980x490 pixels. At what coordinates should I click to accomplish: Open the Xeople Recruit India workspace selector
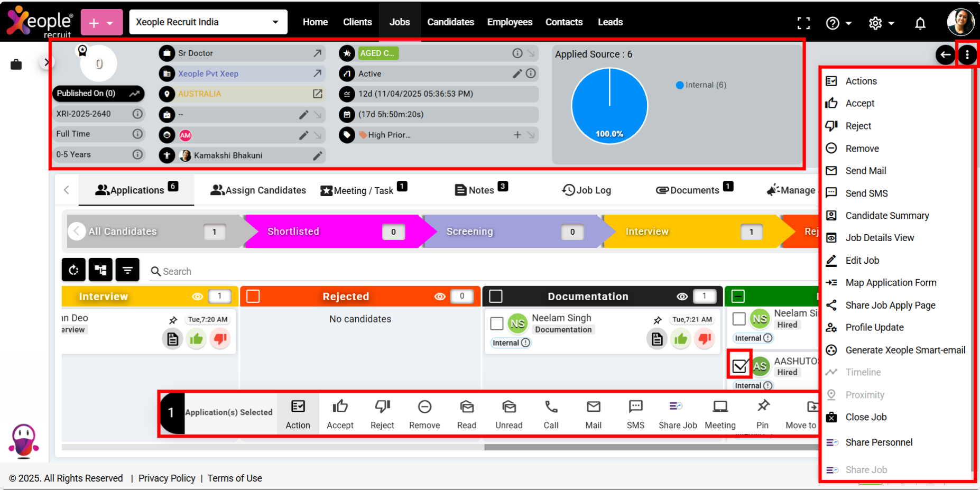pos(208,22)
